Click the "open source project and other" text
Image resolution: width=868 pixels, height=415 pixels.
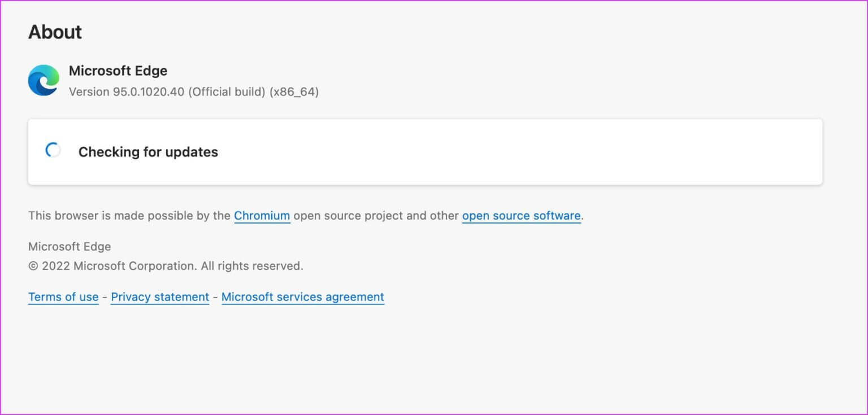tap(376, 216)
